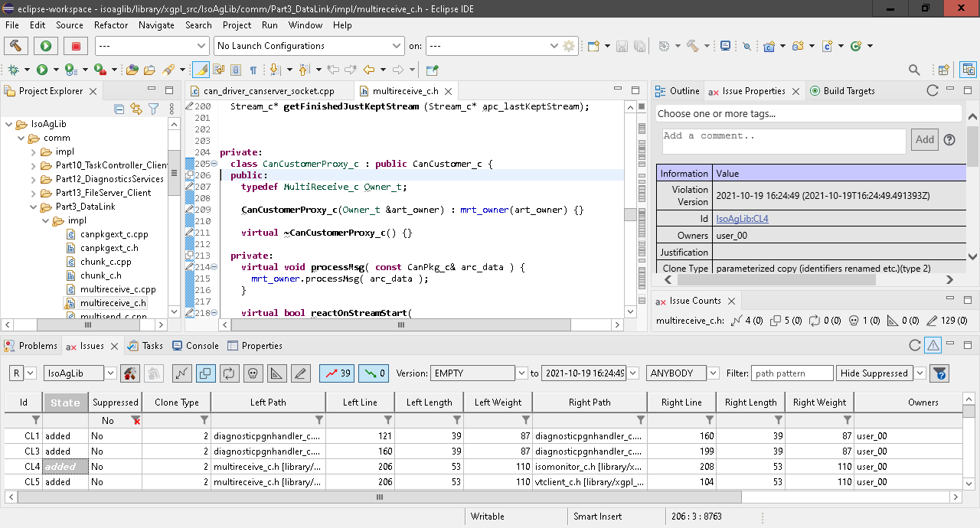This screenshot has height=528, width=980.
Task: Select the CL5 issue row
Action: 482,482
